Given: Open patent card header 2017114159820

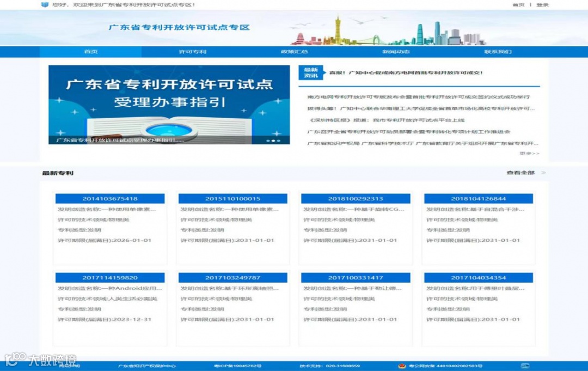Looking at the screenshot, I should (x=110, y=278).
